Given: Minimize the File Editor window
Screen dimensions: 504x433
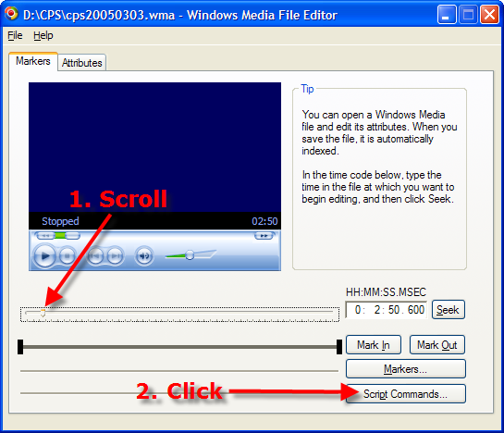Looking at the screenshot, I should point(447,15).
